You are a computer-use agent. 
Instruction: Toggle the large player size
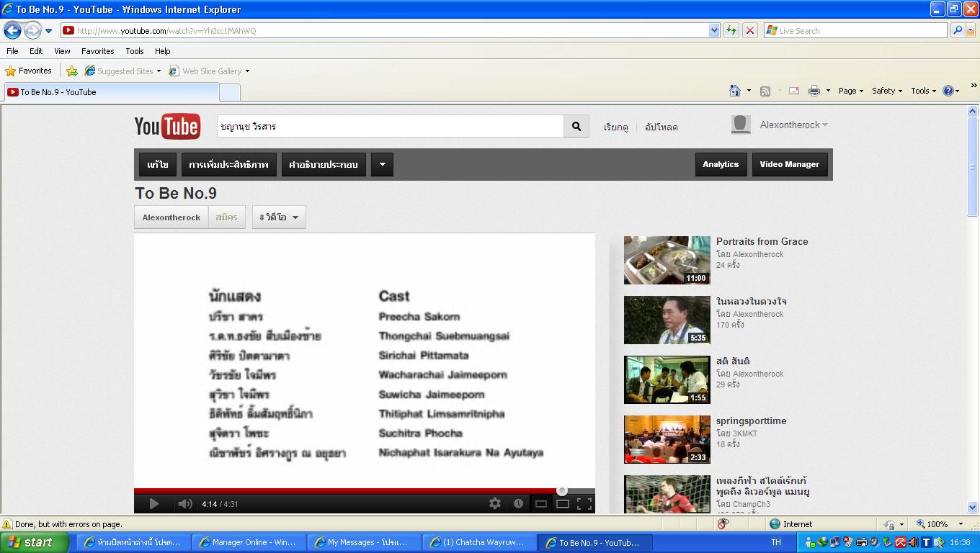click(563, 504)
